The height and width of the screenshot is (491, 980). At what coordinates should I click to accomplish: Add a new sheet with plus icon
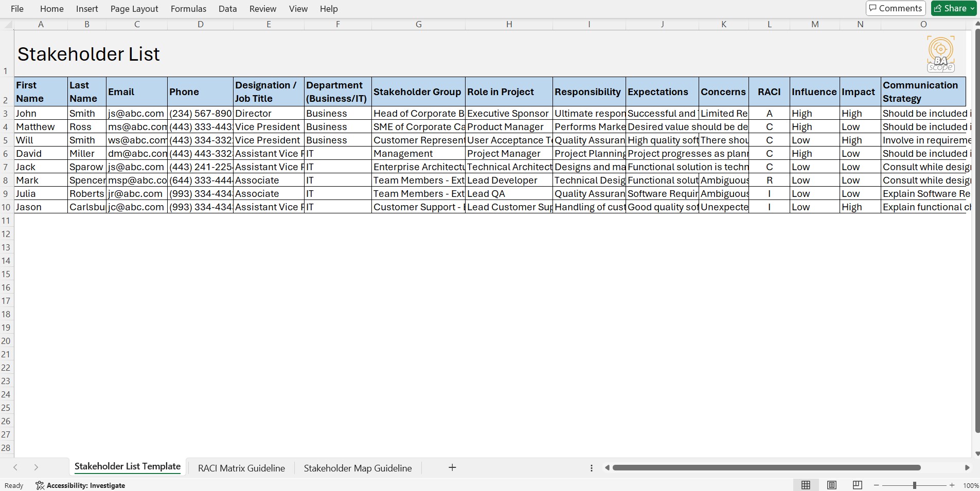[x=452, y=467]
